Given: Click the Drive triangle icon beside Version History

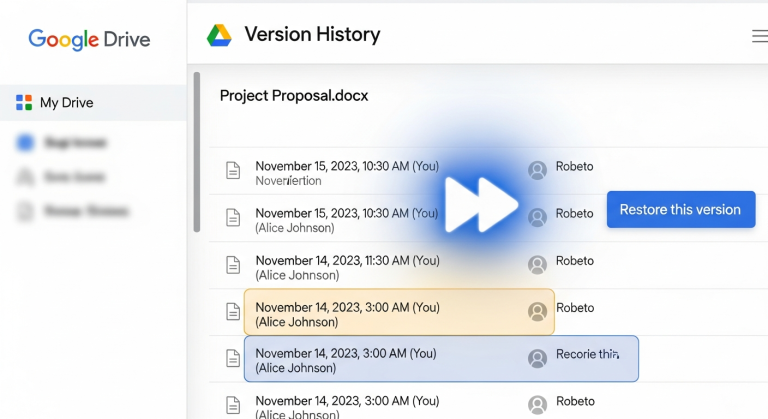Looking at the screenshot, I should [x=219, y=35].
